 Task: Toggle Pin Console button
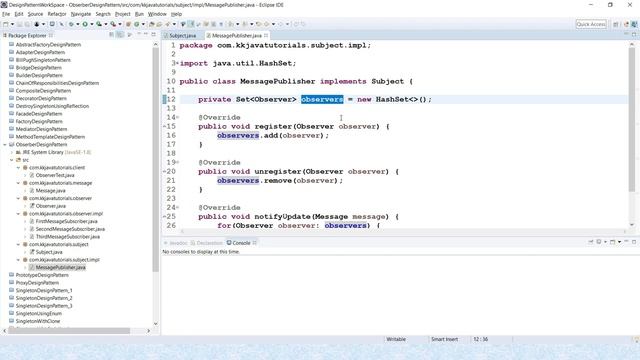tap(590, 242)
